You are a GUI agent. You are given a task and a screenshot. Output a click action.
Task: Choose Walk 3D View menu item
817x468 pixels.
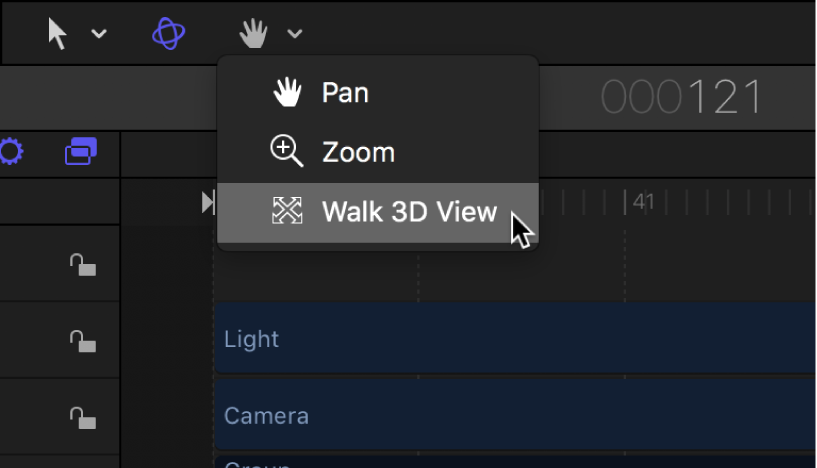(x=409, y=212)
